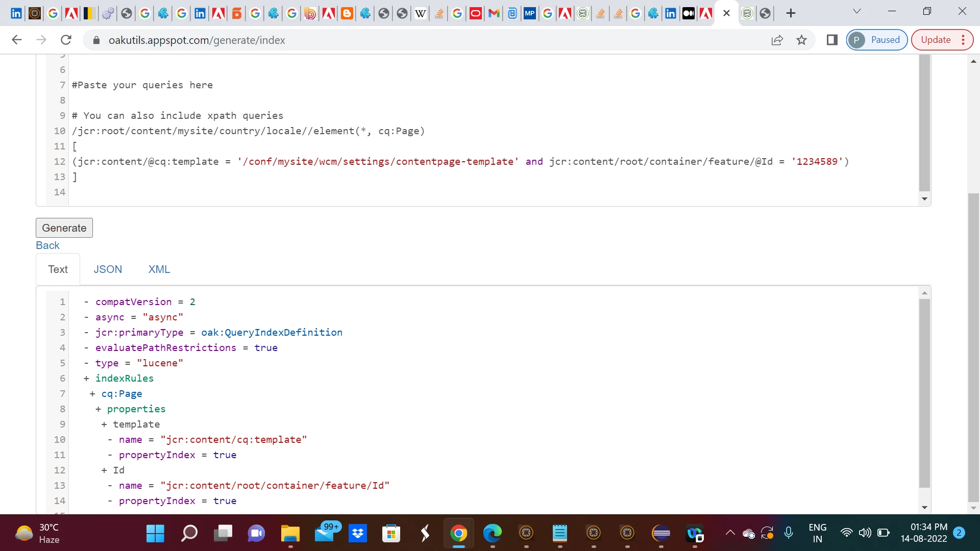Go back using the browser back arrow
Screen dimensions: 980x551
17,40
